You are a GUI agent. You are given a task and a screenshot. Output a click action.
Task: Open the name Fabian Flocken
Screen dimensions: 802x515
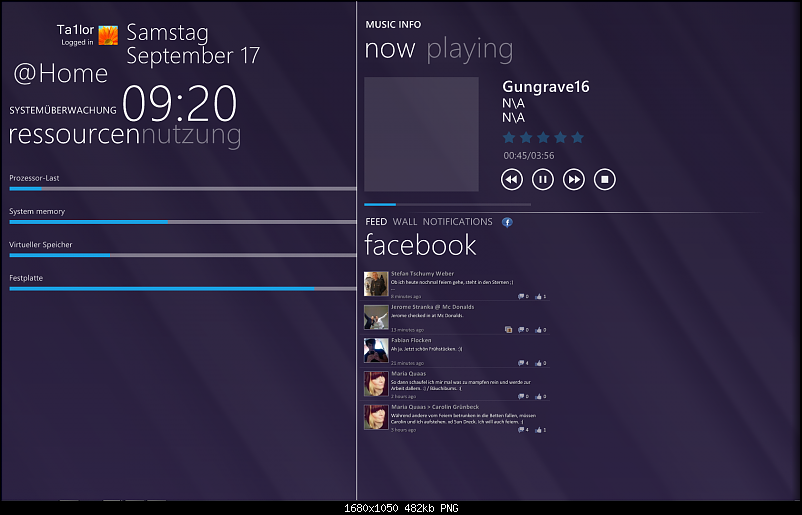coord(411,340)
